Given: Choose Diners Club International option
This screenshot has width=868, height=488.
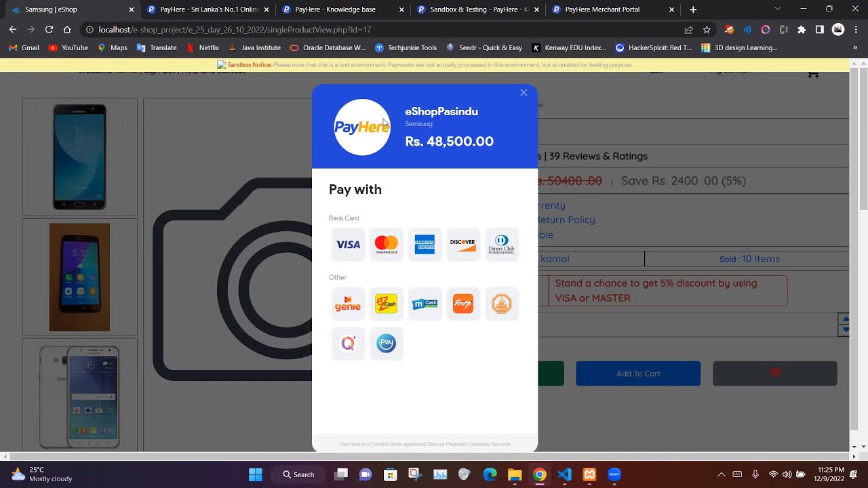Looking at the screenshot, I should pyautogui.click(x=502, y=245).
